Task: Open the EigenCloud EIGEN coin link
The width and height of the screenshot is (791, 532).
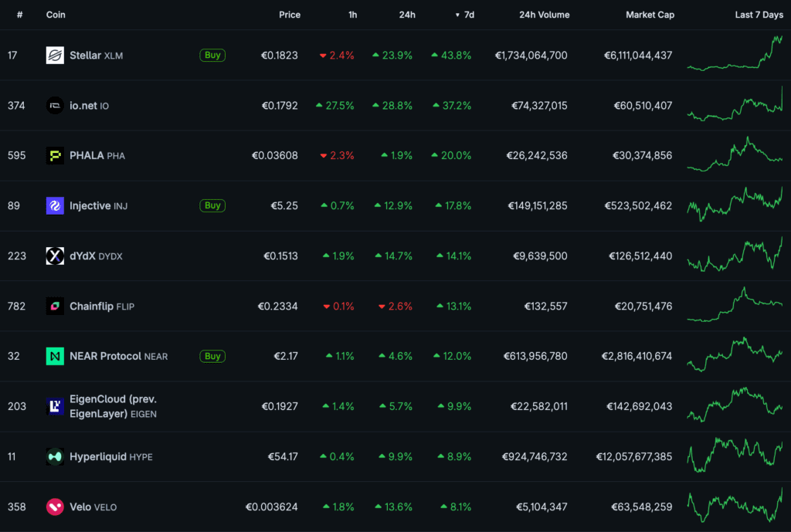Action: [x=113, y=406]
